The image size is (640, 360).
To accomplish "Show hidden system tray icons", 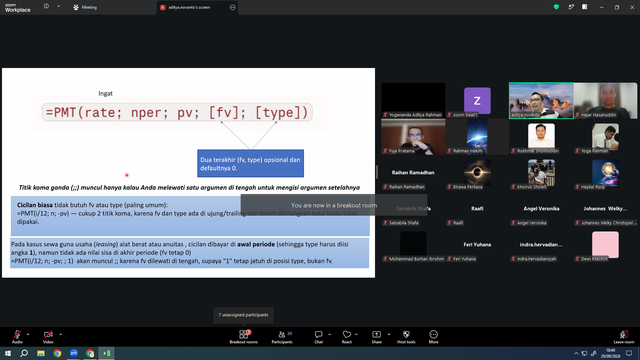I will pos(576,353).
